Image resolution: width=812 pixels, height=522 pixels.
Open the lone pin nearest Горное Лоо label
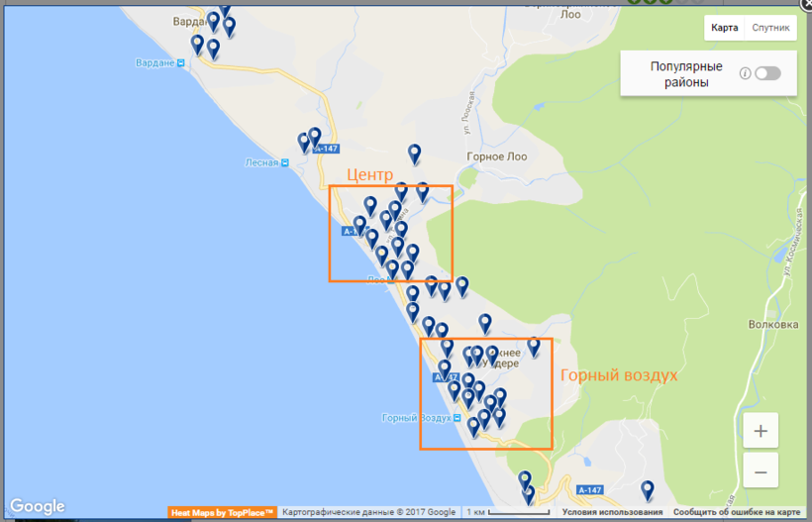pyautogui.click(x=414, y=155)
